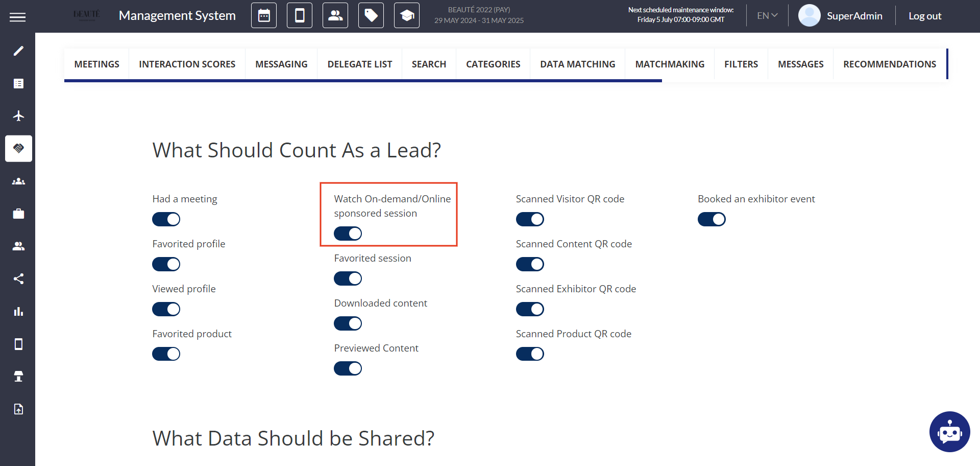The image size is (980, 466).
Task: Switch to the Categories tab
Action: (x=493, y=64)
